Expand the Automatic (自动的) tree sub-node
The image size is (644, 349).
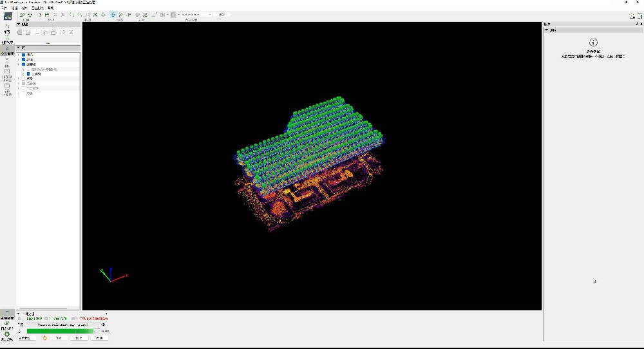23,74
